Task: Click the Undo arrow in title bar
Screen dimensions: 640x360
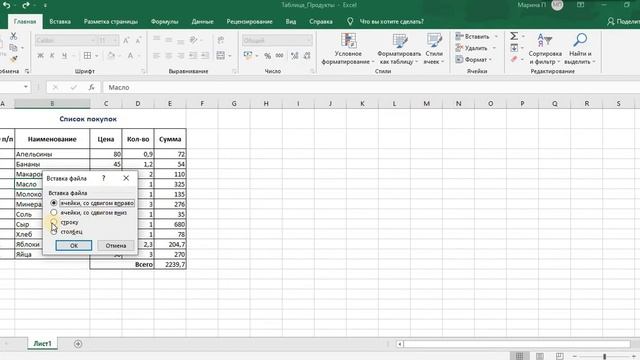Action: 7,5
